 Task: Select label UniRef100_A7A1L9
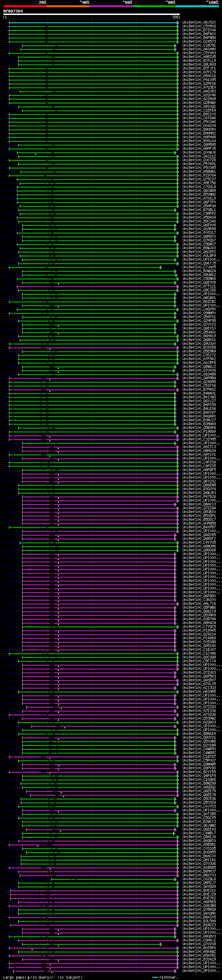click(x=199, y=198)
